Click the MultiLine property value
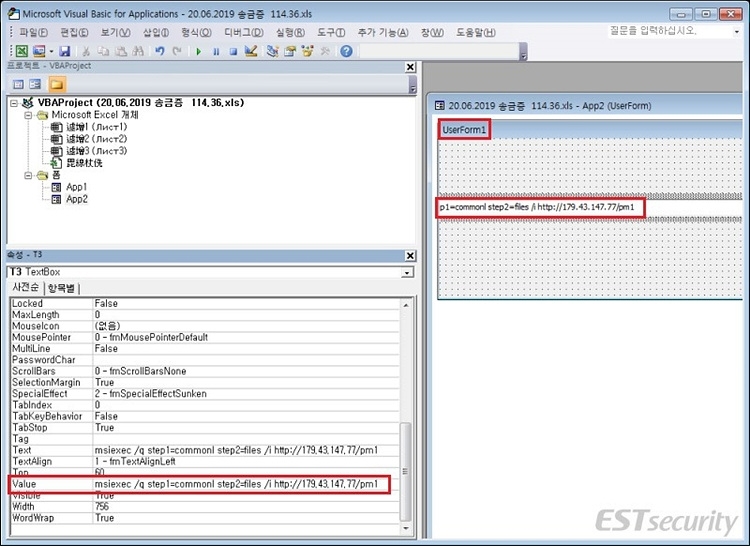750x546 pixels. click(x=246, y=349)
